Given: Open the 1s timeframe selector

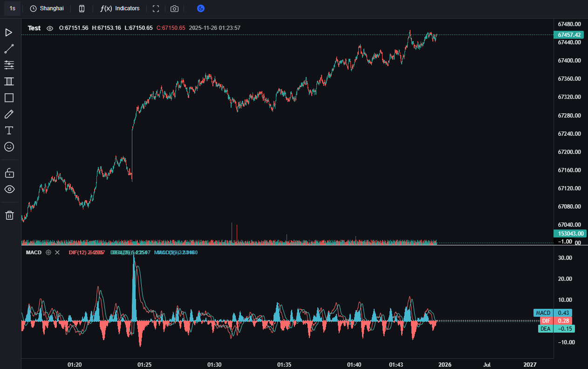Looking at the screenshot, I should point(12,8).
